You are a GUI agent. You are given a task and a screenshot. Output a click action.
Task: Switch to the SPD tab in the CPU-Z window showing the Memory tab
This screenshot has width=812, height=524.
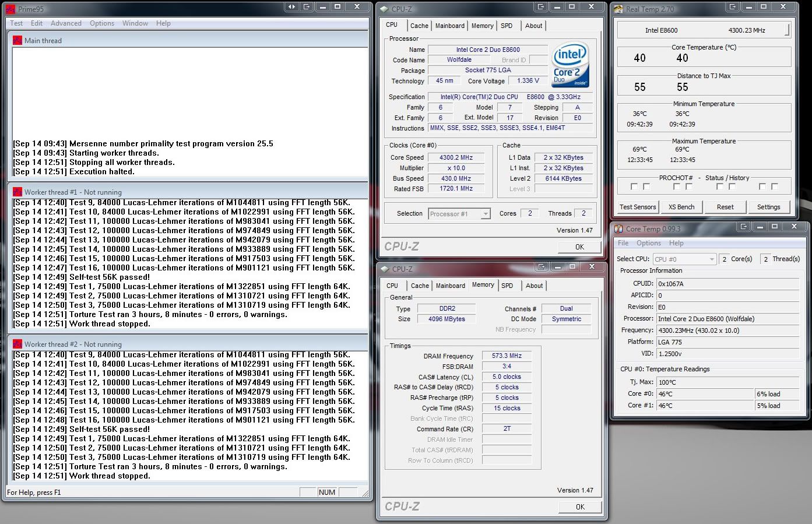[x=507, y=286]
